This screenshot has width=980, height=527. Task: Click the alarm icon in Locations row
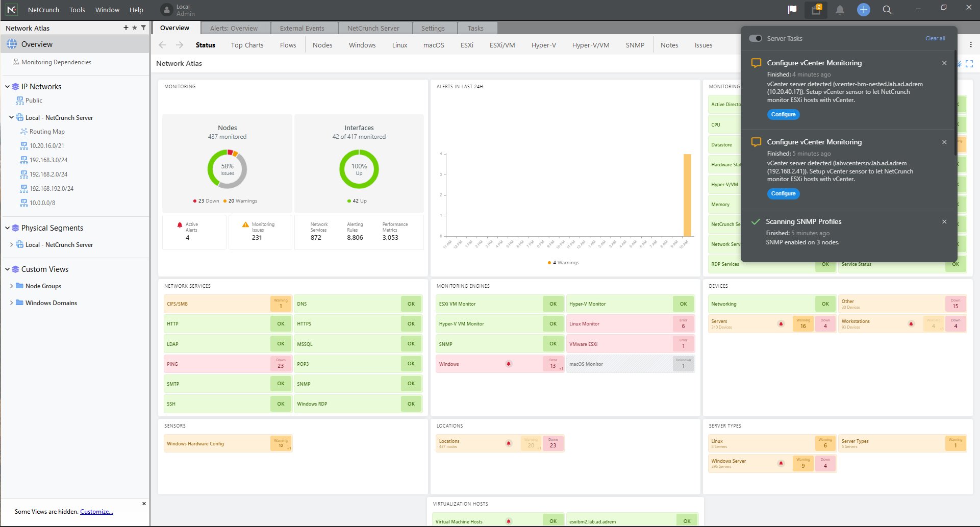tap(509, 443)
